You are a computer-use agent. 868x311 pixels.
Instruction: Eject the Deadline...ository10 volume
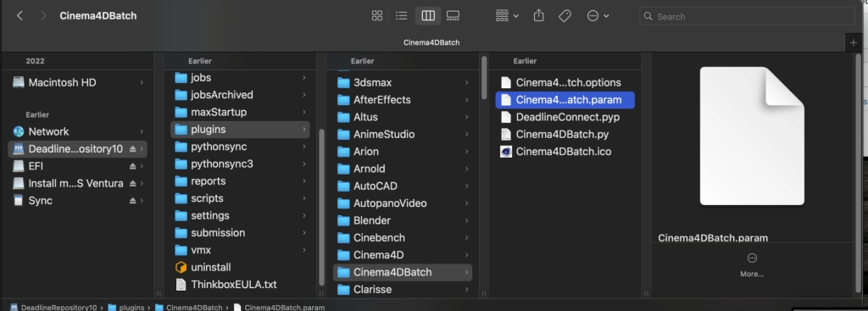[x=132, y=149]
